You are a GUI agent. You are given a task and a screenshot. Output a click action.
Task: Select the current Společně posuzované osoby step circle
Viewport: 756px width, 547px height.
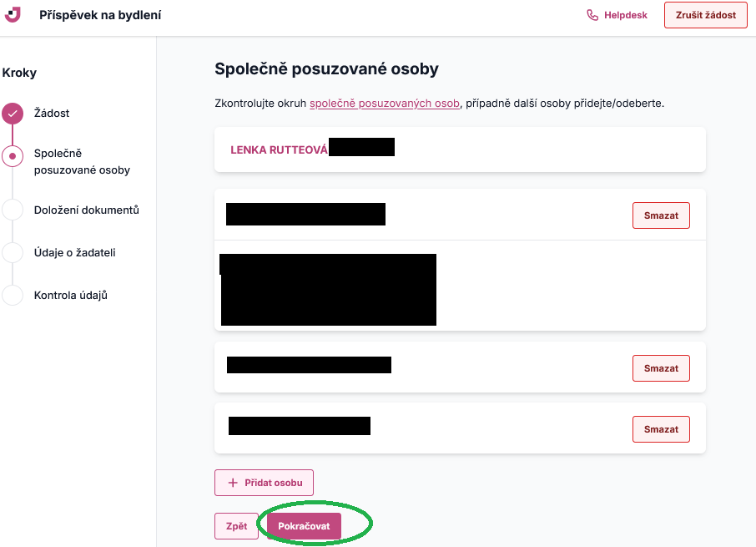coord(13,156)
